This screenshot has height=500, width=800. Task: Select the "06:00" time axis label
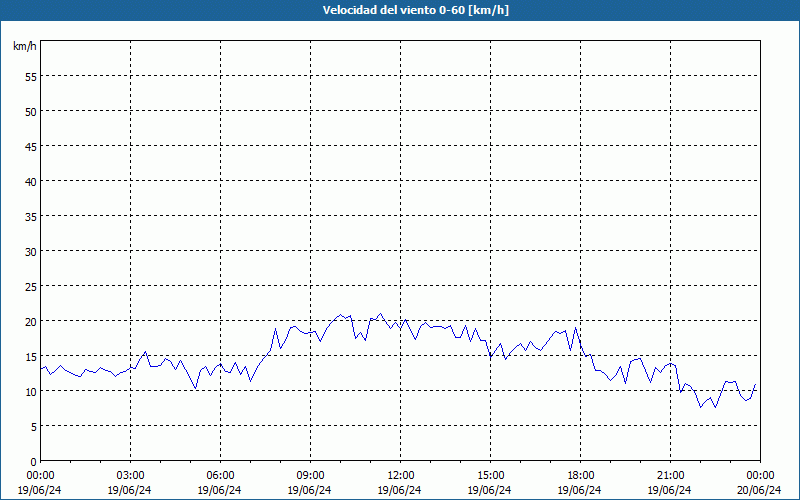click(220, 476)
